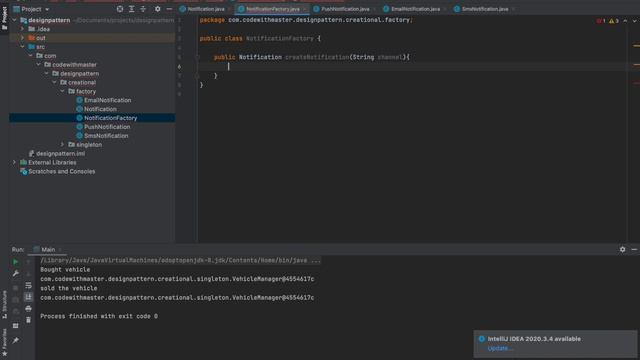Click 'sold the vehicle' console output line
Image resolution: width=640 pixels, height=360 pixels.
pos(69,288)
